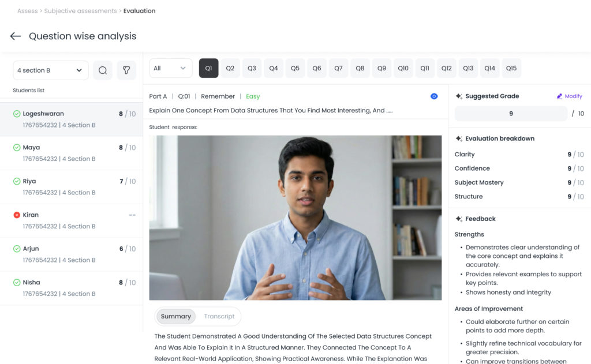The width and height of the screenshot is (591, 364).
Task: Click the blue eye icon on question
Action: (x=434, y=96)
